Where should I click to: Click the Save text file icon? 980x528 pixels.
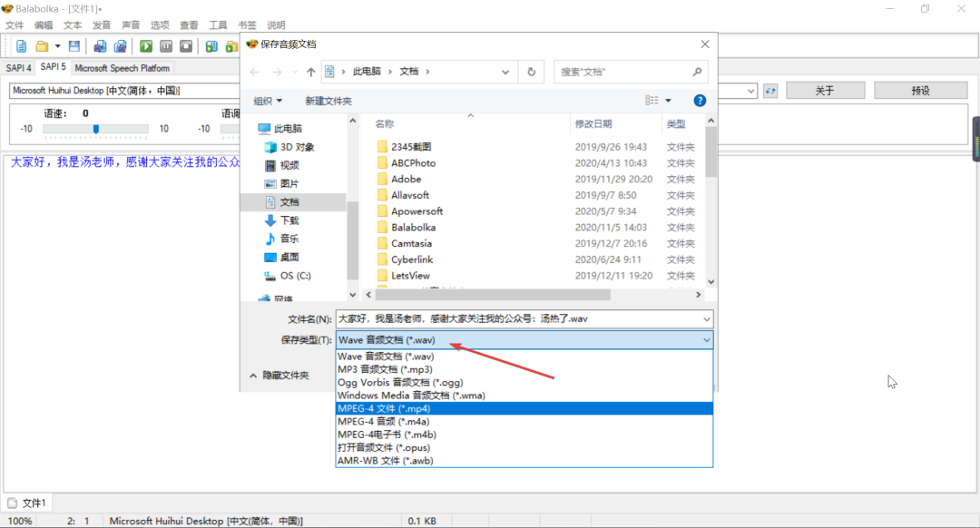tap(73, 44)
